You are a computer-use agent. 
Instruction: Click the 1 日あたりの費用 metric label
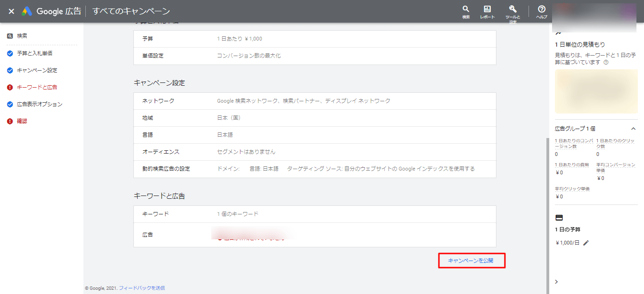coord(572,165)
